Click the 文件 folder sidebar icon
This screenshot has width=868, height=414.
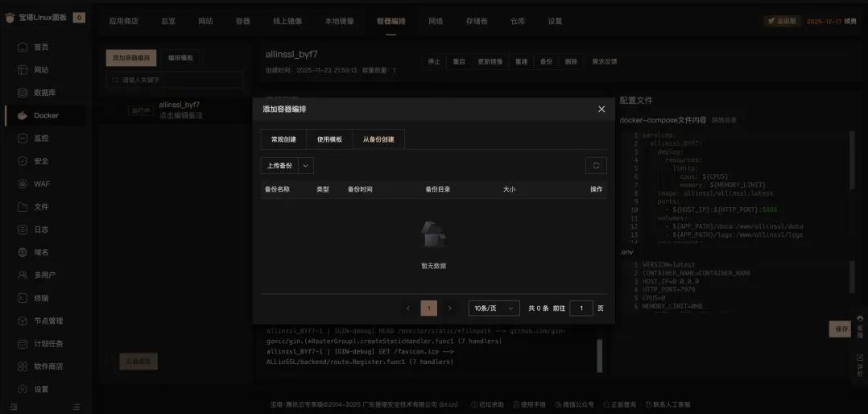[23, 207]
